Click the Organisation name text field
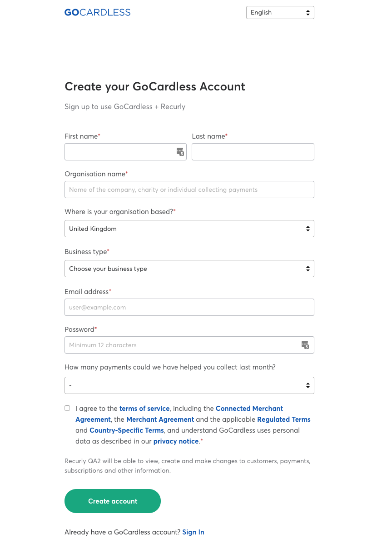This screenshot has height=549, width=392. (189, 190)
